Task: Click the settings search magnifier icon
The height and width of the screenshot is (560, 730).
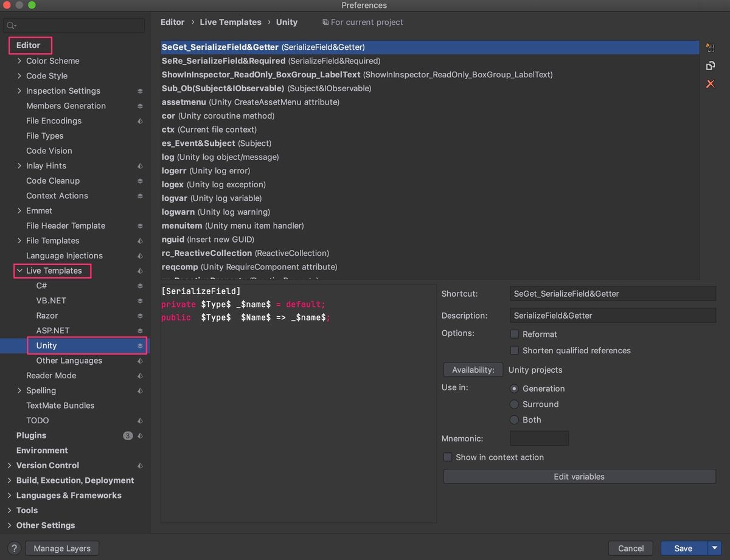Action: pos(12,26)
